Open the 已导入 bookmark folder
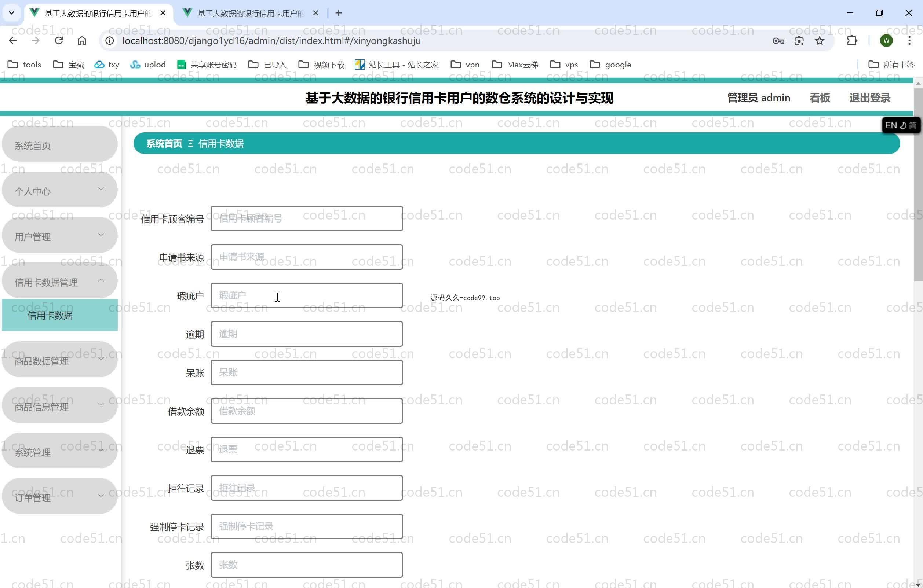Viewport: 923px width, 588px height. tap(267, 65)
